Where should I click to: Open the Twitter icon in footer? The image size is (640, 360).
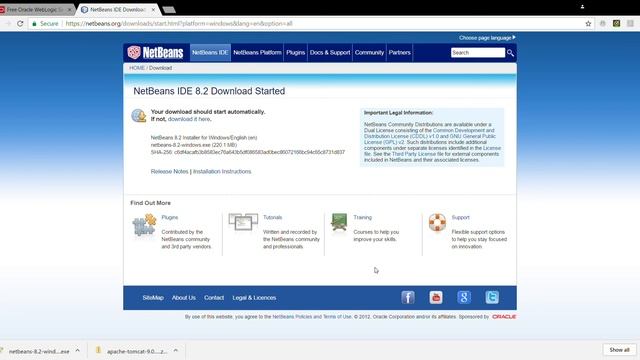tap(492, 297)
